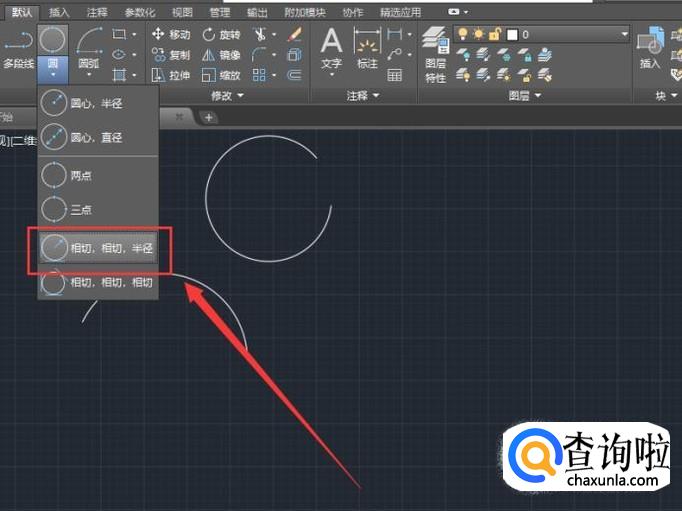Select the Mirror (镜像) tool
Image resolution: width=682 pixels, height=511 pixels.
coord(221,55)
